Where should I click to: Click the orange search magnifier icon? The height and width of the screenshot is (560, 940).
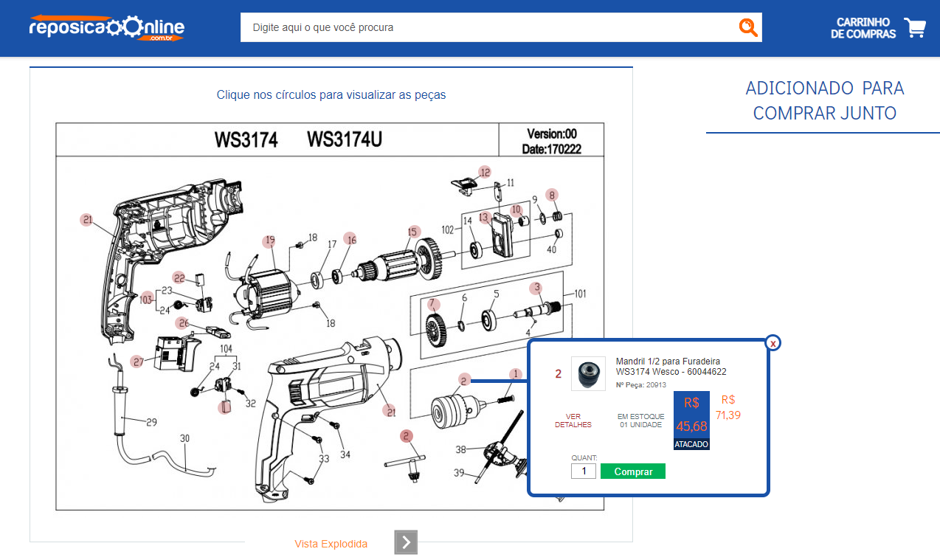pyautogui.click(x=748, y=27)
